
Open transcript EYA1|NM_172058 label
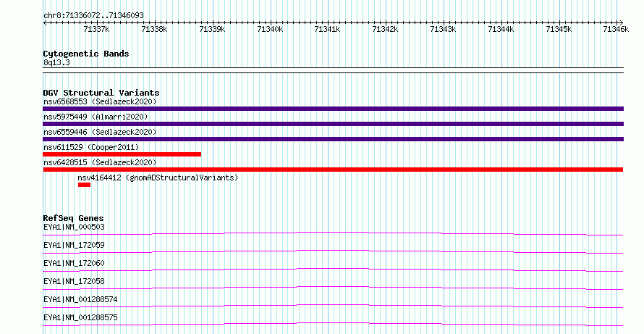(74, 281)
